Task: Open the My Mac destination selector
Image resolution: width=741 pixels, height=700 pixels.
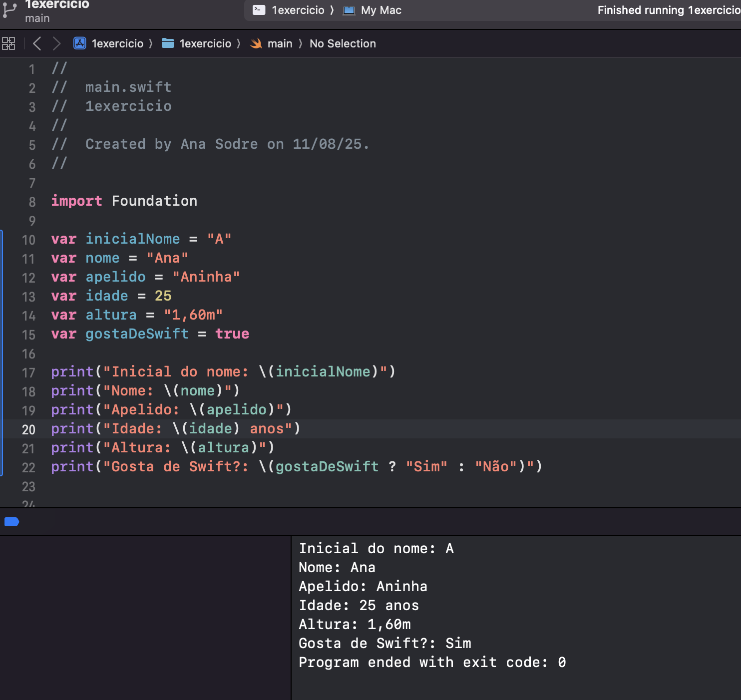Action: tap(372, 10)
